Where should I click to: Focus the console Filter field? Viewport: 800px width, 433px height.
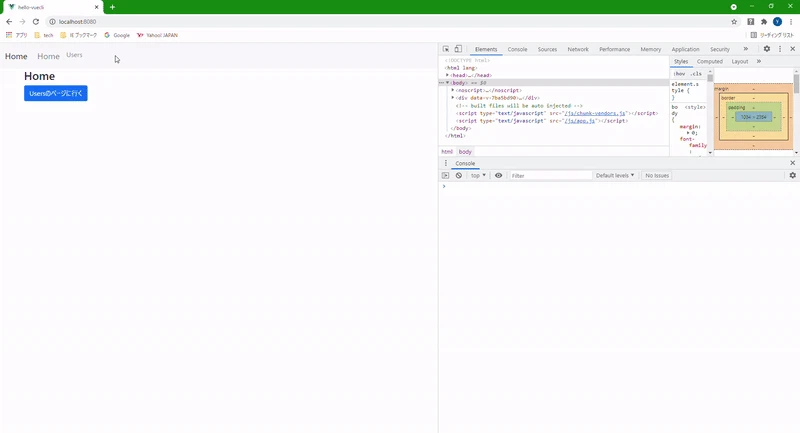tap(551, 175)
